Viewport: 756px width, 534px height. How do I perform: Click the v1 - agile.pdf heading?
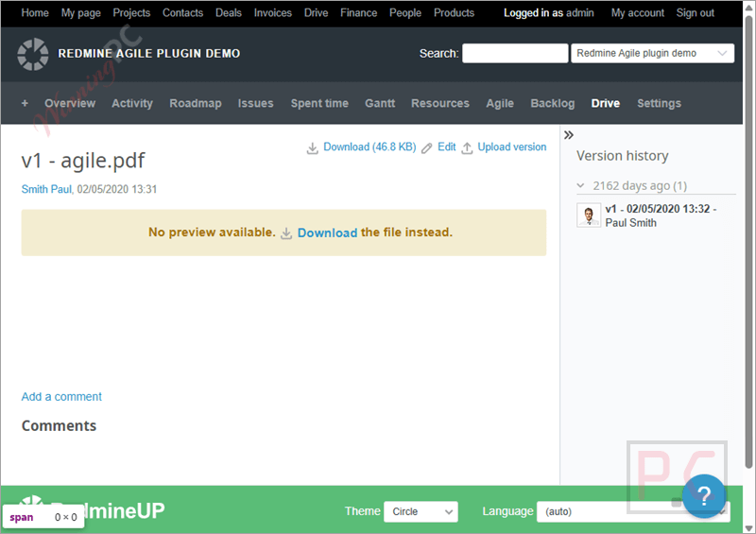pos(83,161)
